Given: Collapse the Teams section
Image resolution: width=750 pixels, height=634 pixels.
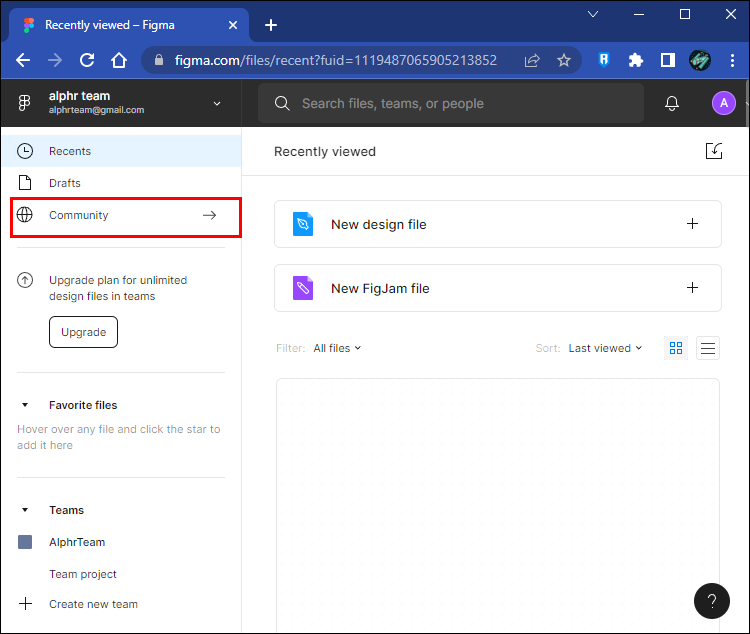Looking at the screenshot, I should pos(25,510).
